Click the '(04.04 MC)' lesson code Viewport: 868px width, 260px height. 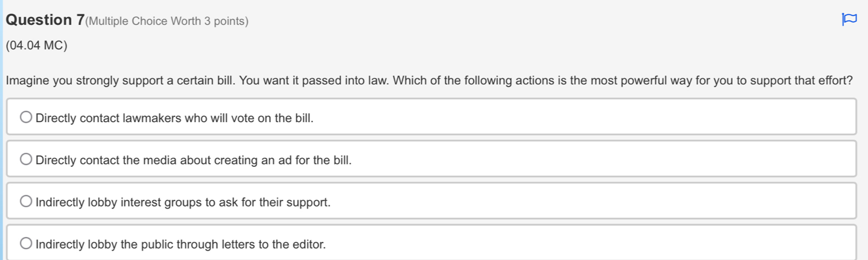coord(36,46)
